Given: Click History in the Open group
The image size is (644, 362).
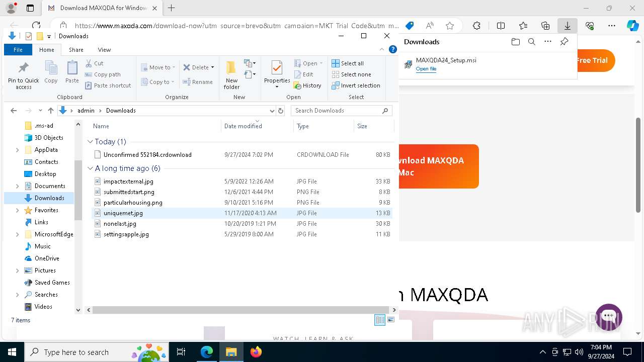Looking at the screenshot, I should (x=307, y=85).
